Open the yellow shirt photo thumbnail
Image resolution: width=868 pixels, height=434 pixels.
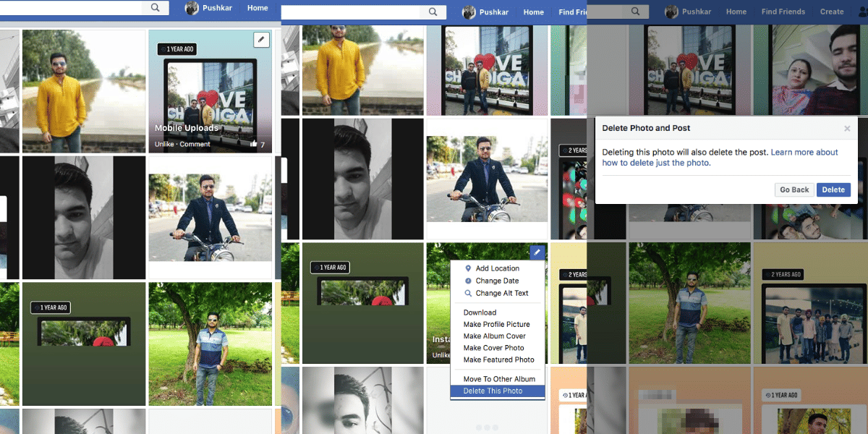click(x=84, y=92)
